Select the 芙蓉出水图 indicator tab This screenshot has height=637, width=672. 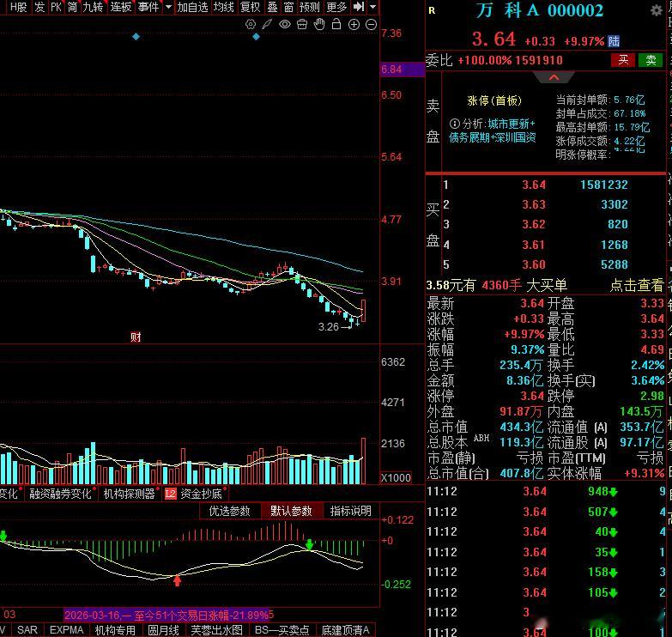click(216, 630)
